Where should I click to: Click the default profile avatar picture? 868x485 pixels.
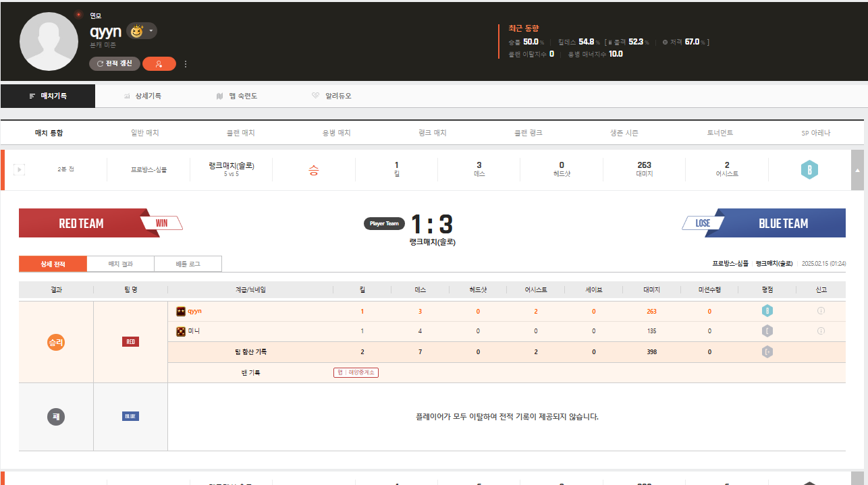point(49,41)
